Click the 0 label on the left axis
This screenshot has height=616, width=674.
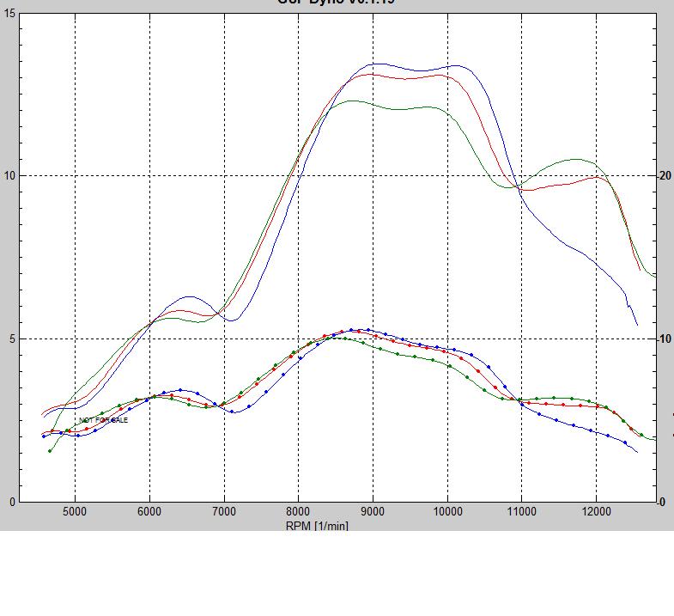tap(11, 502)
